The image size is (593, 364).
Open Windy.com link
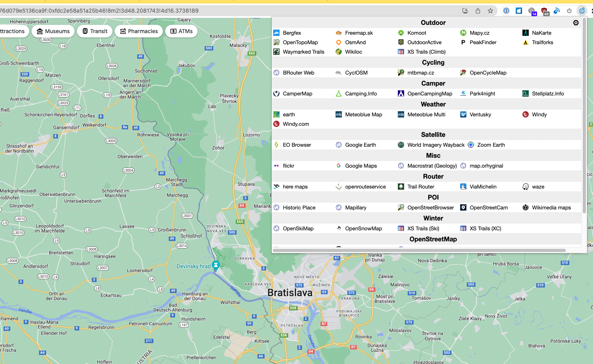pos(296,124)
